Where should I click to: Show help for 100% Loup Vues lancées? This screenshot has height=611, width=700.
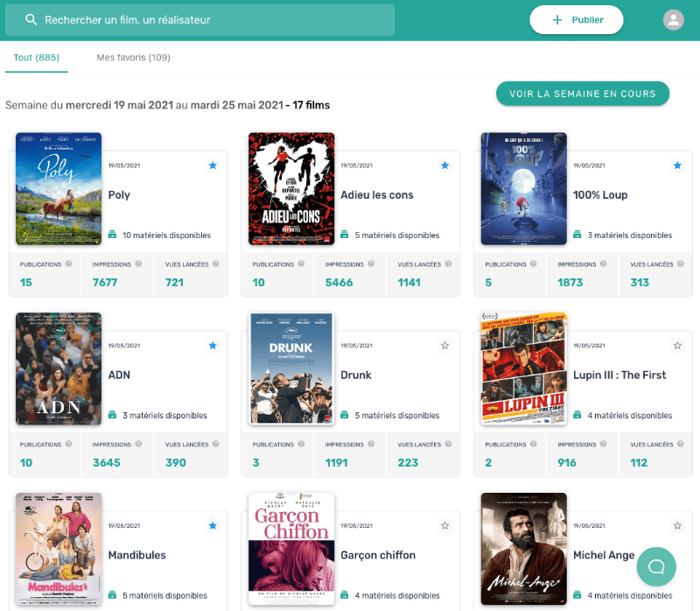[x=681, y=264]
